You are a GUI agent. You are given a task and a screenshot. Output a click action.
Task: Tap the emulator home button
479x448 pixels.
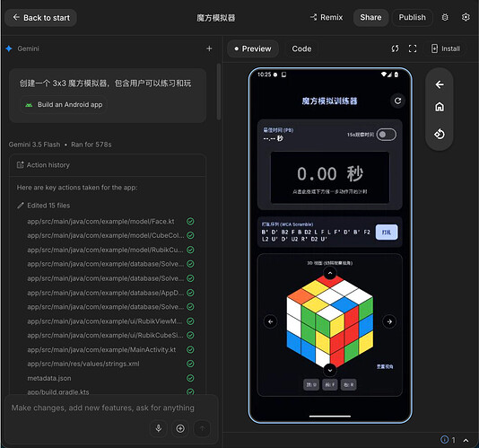tap(440, 107)
